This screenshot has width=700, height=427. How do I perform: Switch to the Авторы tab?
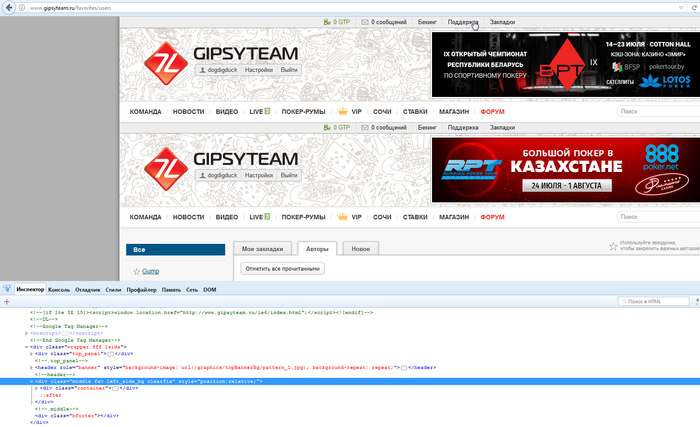click(317, 249)
